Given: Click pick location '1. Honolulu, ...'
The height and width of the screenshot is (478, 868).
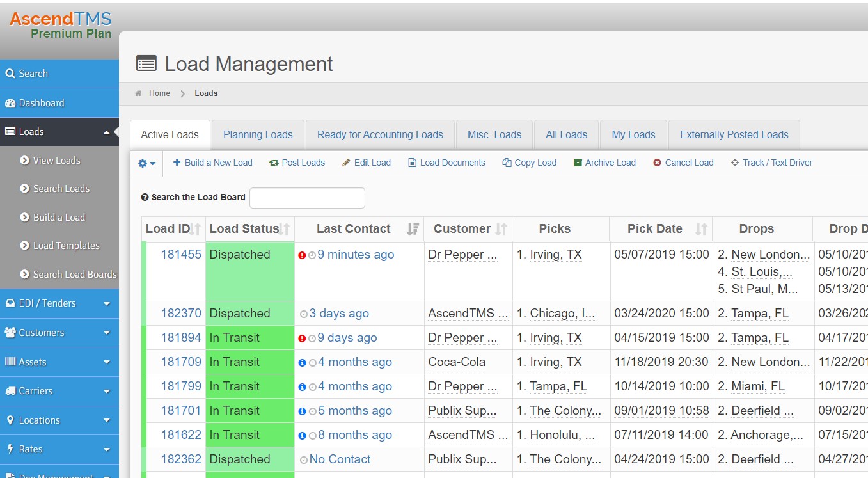Looking at the screenshot, I should [556, 435].
